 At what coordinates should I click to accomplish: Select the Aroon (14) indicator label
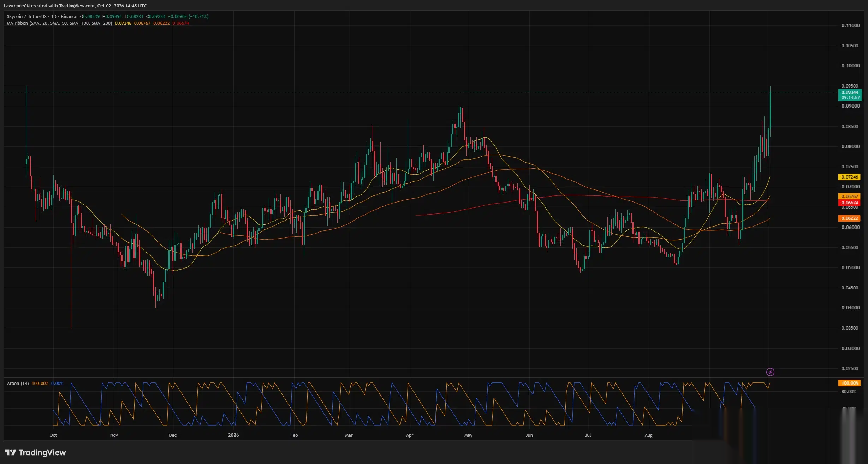[18, 383]
